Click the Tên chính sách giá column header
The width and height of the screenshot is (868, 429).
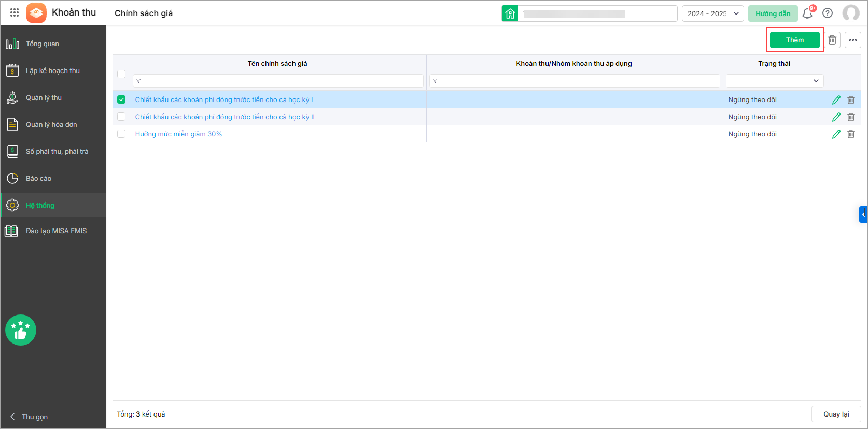(277, 64)
